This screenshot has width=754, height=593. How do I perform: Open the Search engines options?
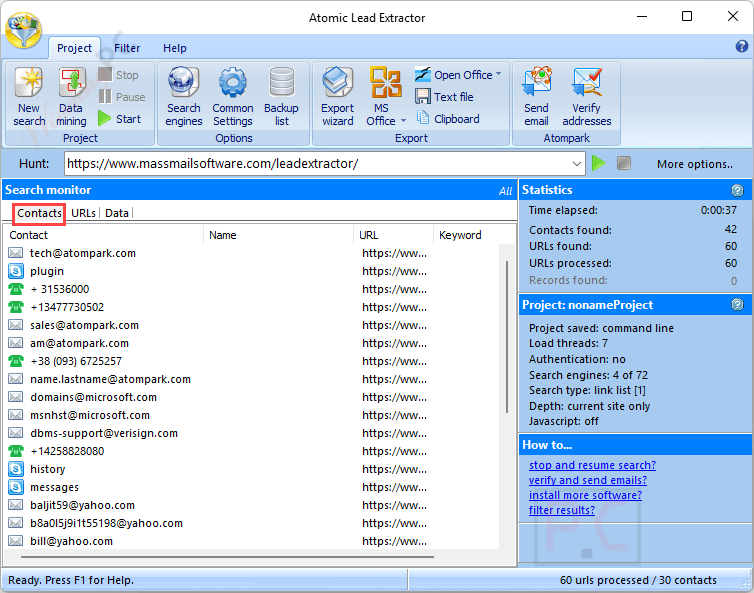pos(184,97)
